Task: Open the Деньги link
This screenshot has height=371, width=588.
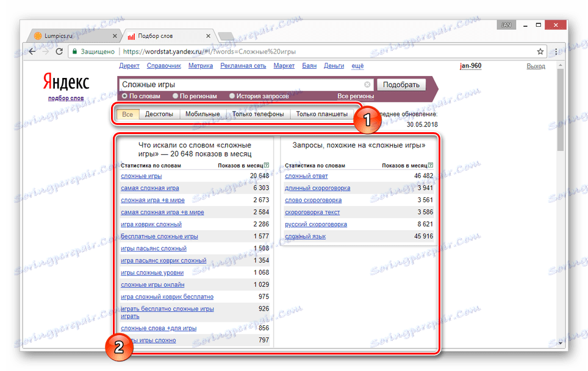Action: [x=334, y=66]
